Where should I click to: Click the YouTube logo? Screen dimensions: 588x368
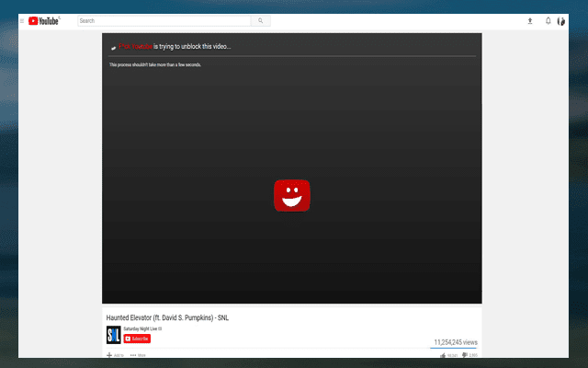pyautogui.click(x=44, y=20)
